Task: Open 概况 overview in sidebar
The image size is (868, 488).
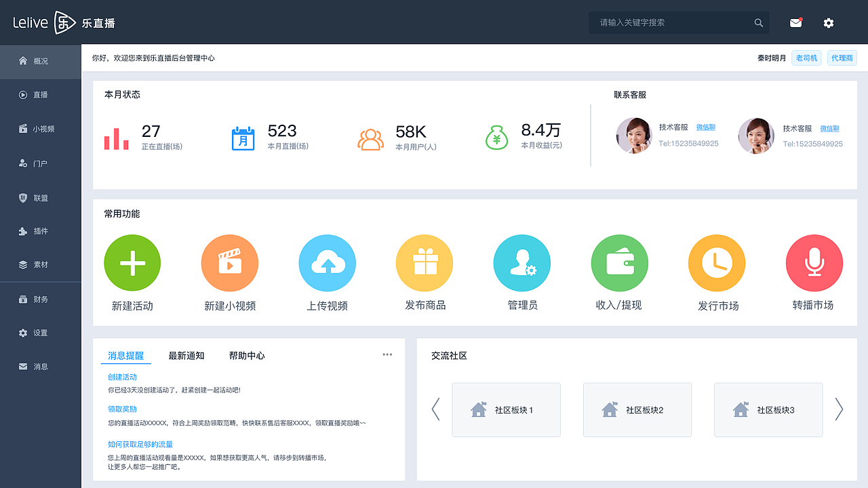Action: coord(41,61)
